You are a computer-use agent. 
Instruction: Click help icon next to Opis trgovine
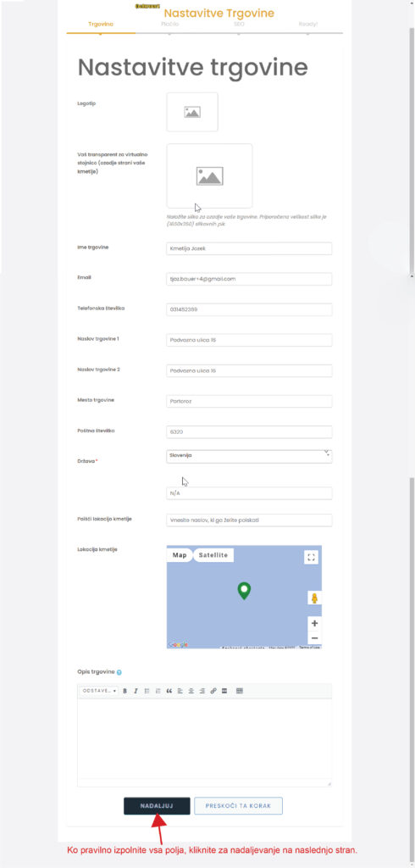(119, 672)
